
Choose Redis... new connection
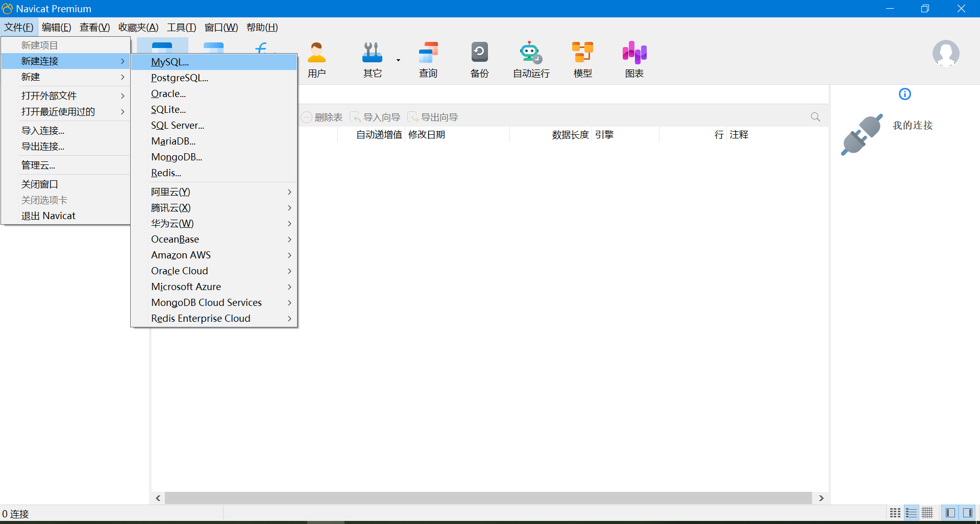214,173
